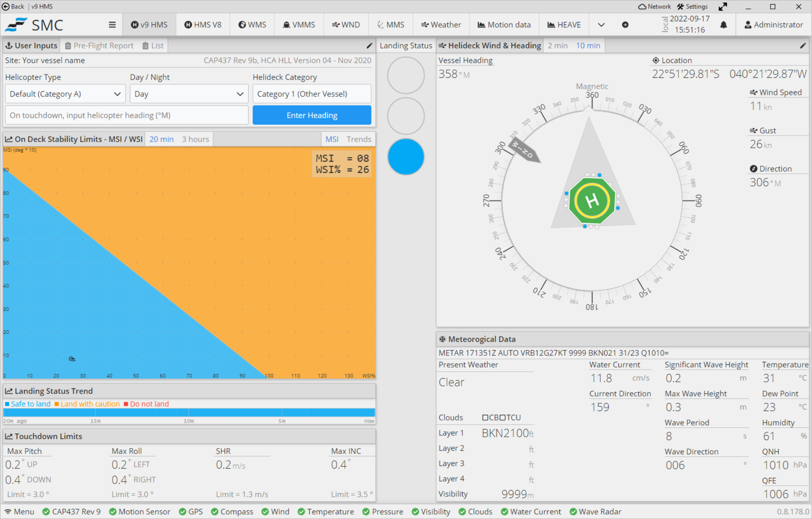
Task: Click the SMC logo
Action: (34, 25)
